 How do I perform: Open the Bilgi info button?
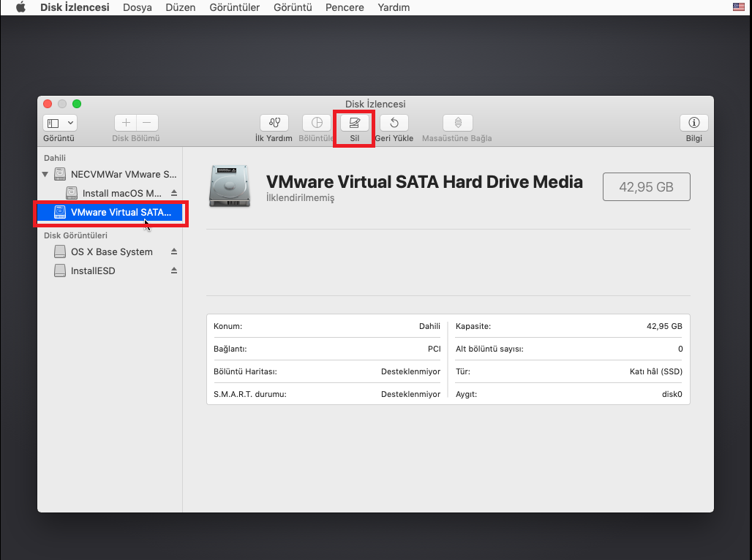693,123
